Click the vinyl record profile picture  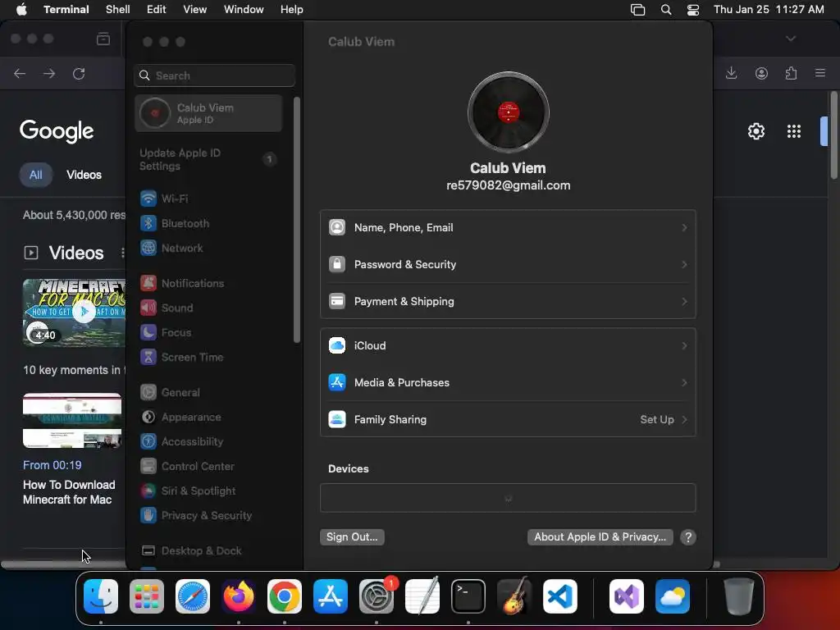(508, 112)
